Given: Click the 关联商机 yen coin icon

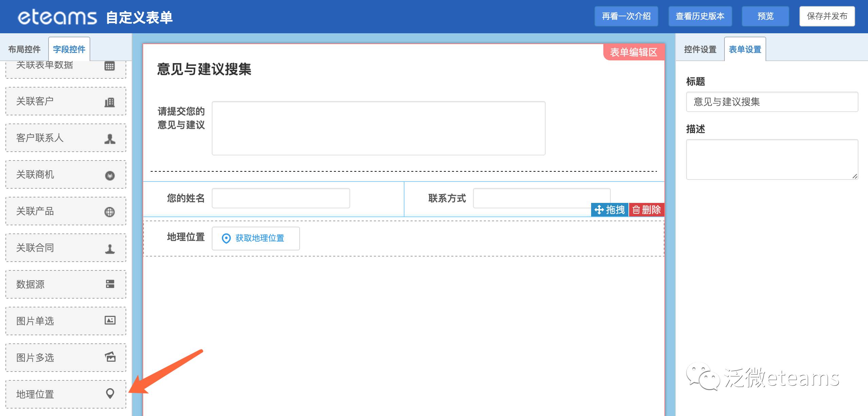Looking at the screenshot, I should (110, 175).
